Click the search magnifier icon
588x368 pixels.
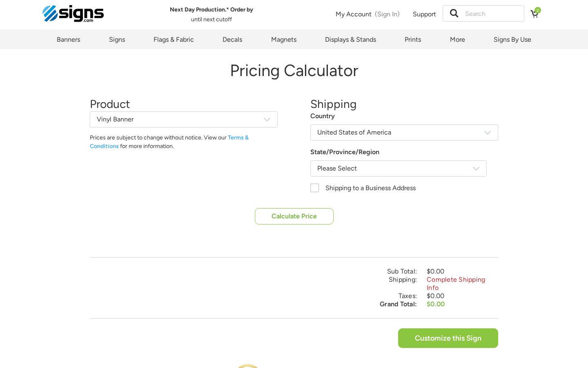click(454, 13)
